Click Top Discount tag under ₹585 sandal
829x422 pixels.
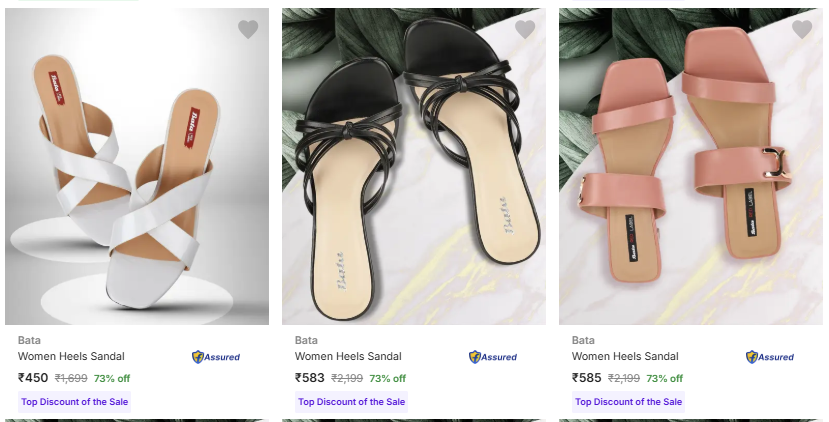628,402
